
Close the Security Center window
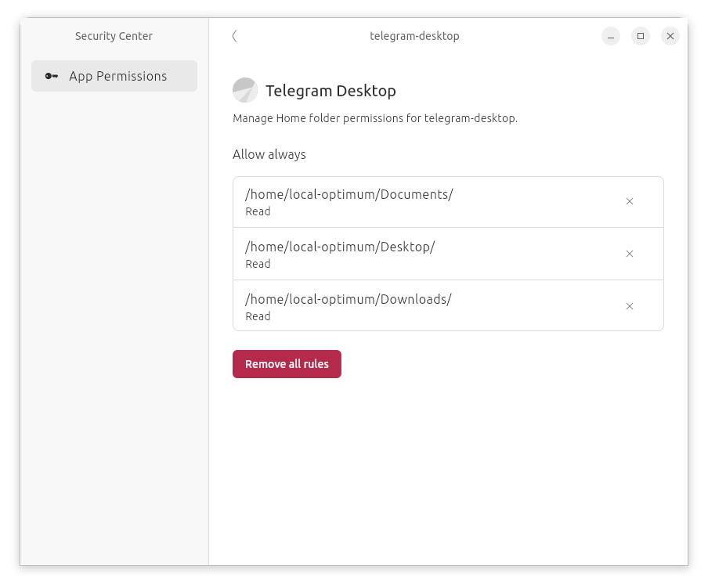click(x=670, y=36)
